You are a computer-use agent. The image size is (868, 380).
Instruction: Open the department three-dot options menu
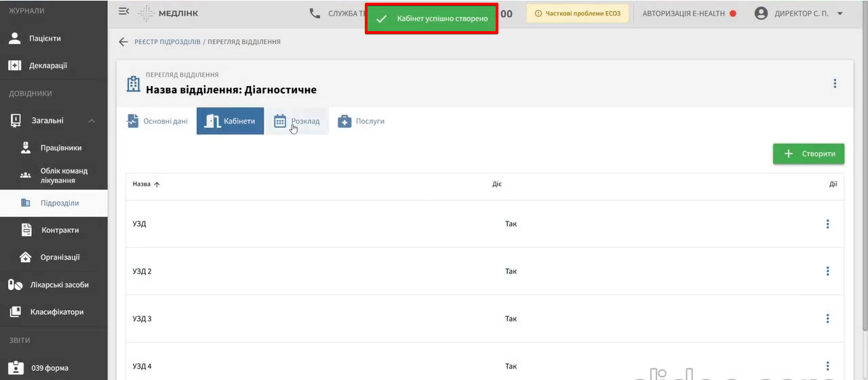coord(835,83)
